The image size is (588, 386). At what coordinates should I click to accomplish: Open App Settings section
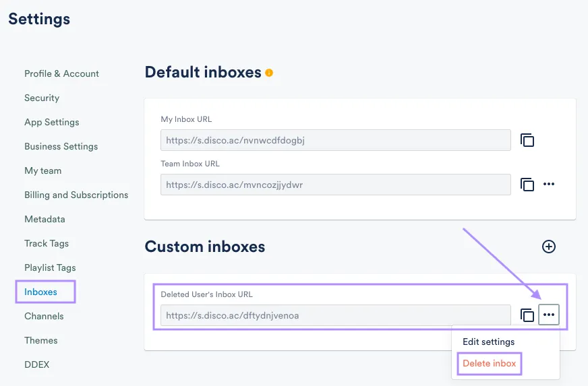coord(52,122)
